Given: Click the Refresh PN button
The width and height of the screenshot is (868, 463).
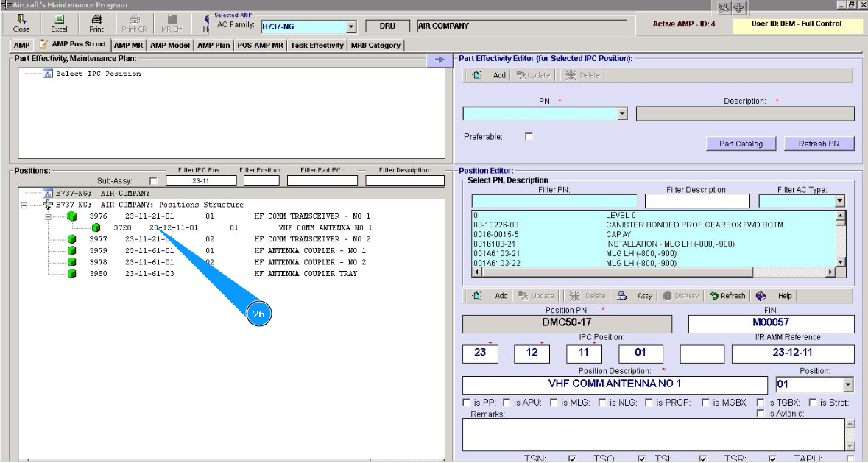Looking at the screenshot, I should click(819, 144).
